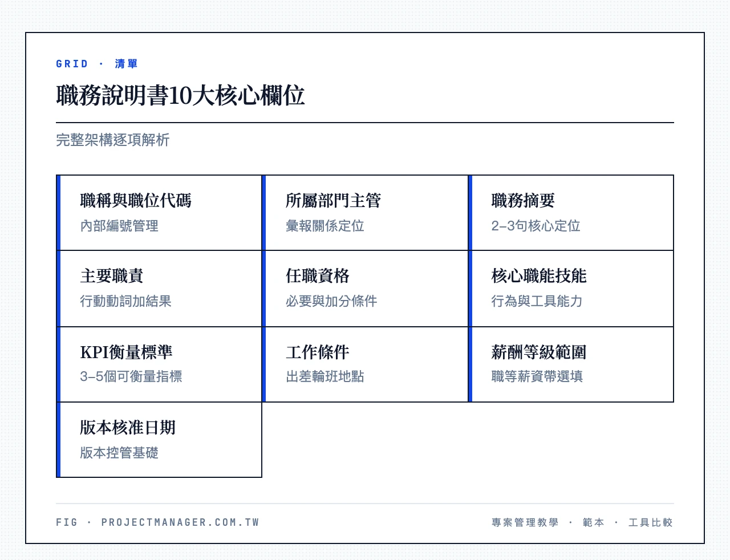Select the 任職資格 card heading
730x560 pixels.
point(318,276)
